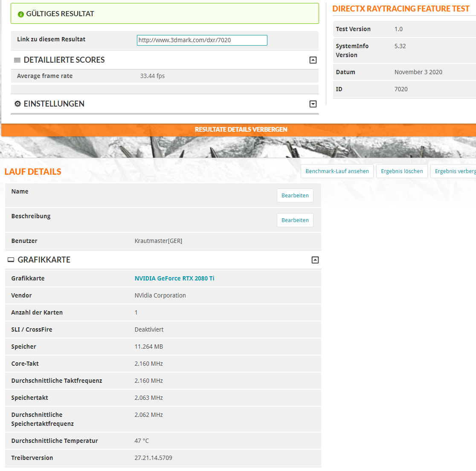Click the result link field with 3dmark URL

pos(202,40)
